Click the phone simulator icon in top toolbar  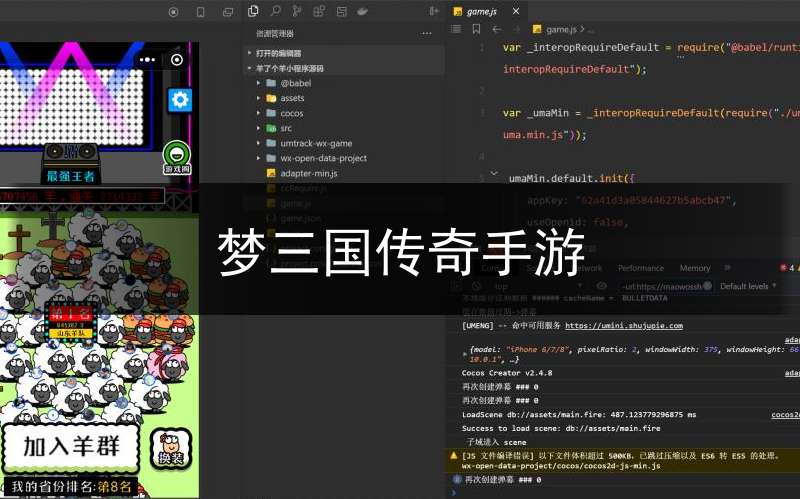pyautogui.click(x=201, y=12)
